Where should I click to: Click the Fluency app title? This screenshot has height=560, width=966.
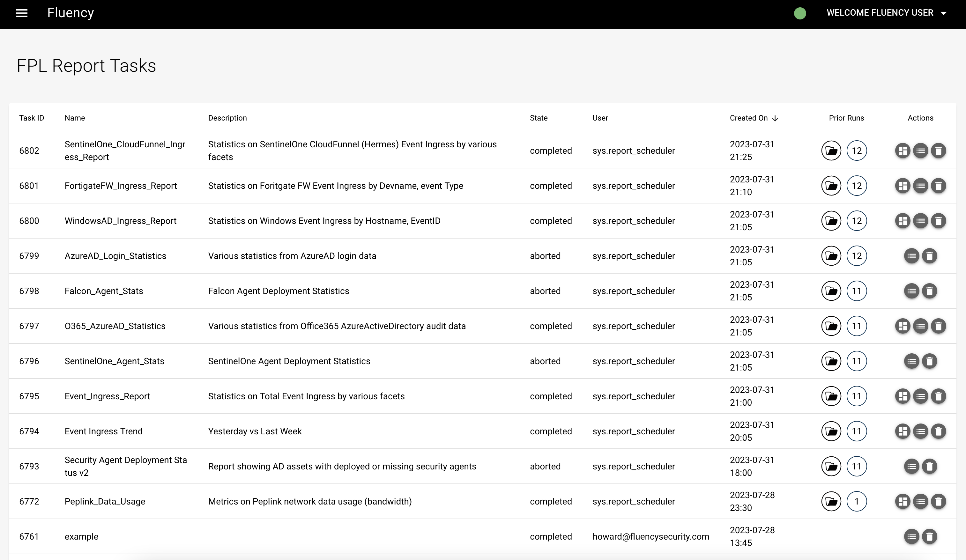tap(71, 13)
